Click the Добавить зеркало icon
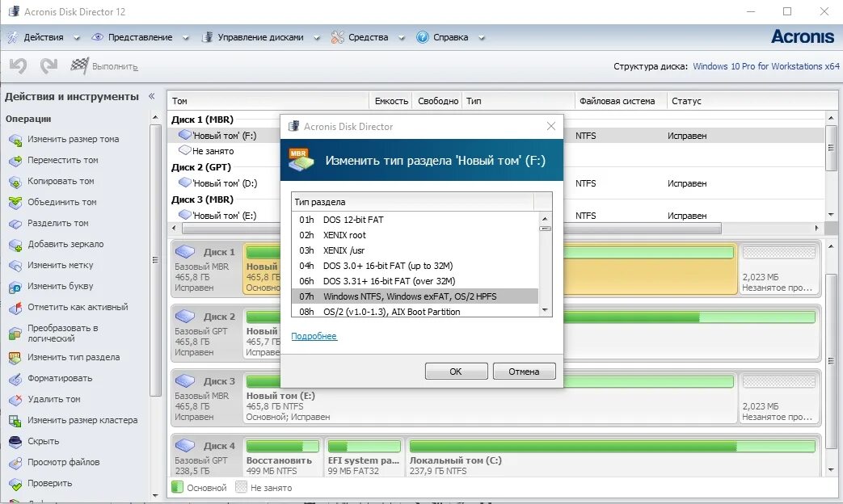Screen dimensions: 843x504 click(15, 245)
